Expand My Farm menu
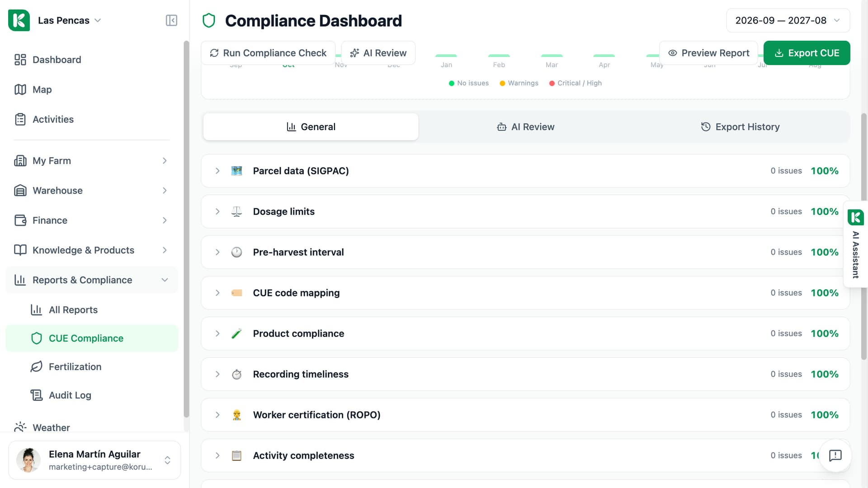Viewport: 868px width, 488px height. tap(92, 161)
